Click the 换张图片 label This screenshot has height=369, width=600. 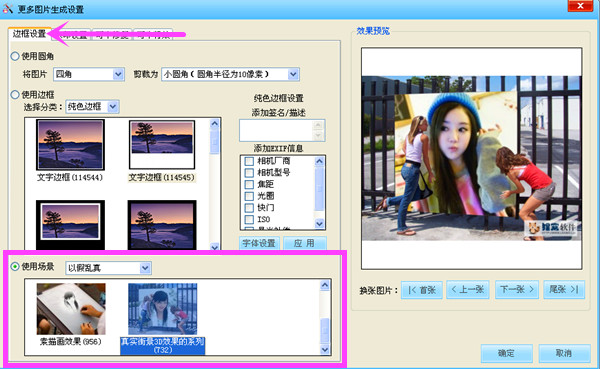coord(379,291)
